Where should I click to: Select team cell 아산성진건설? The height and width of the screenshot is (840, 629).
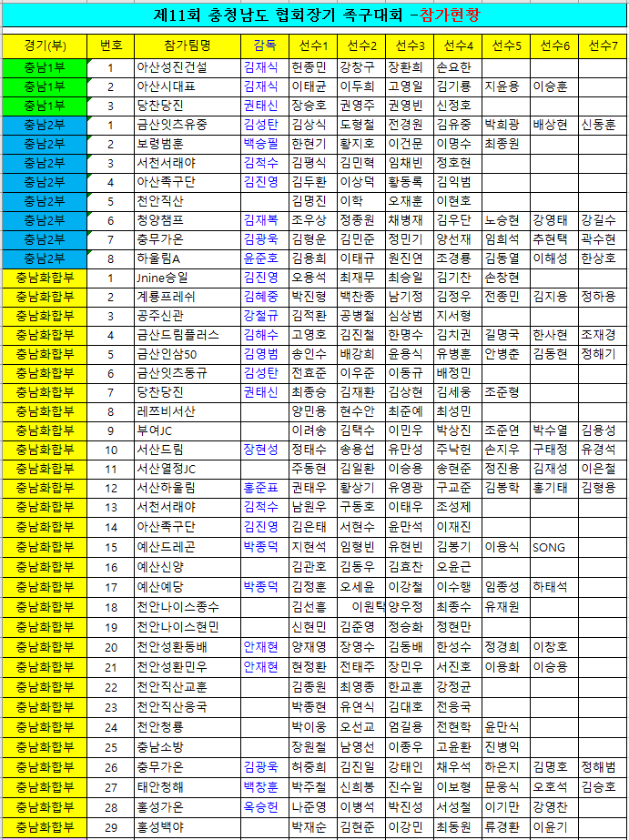(188, 67)
